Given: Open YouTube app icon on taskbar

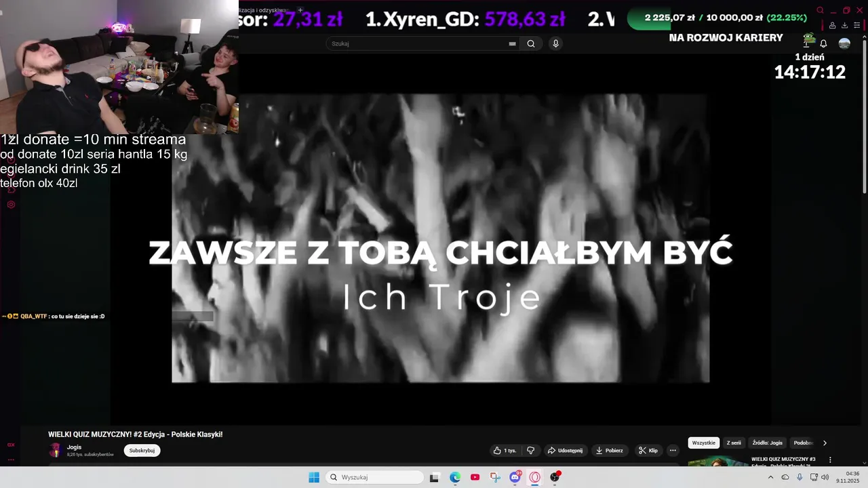Looking at the screenshot, I should click(x=475, y=477).
